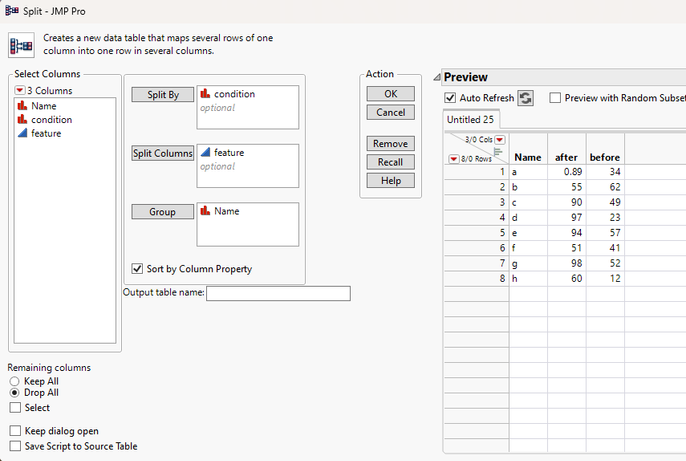The width and height of the screenshot is (686, 461).
Task: Open the 3 Columns red triangle menu
Action: 20,91
